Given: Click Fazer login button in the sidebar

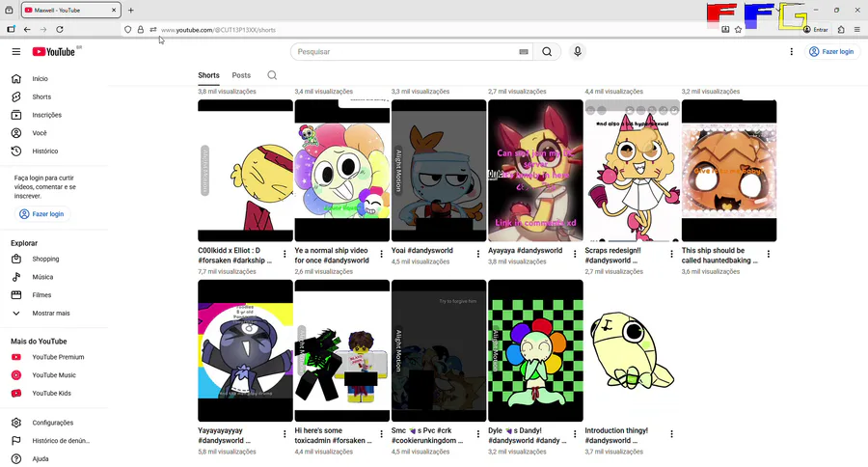Looking at the screenshot, I should point(42,214).
